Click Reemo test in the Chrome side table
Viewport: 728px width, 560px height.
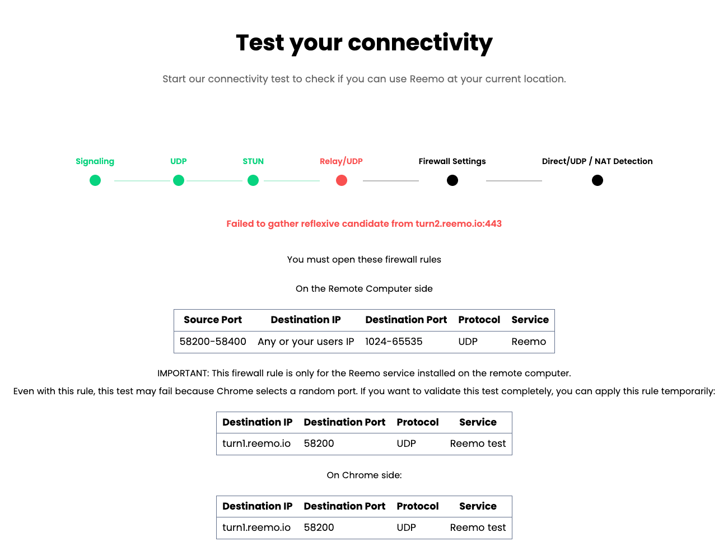478,528
